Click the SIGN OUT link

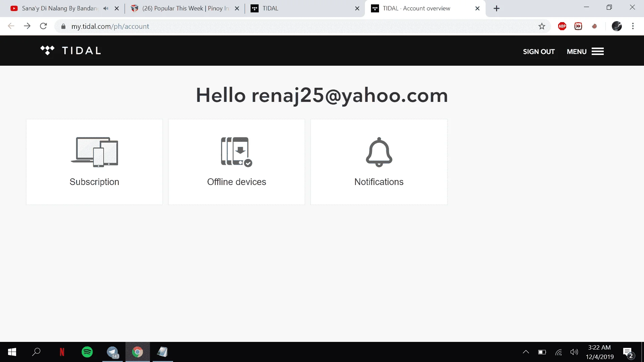point(539,52)
